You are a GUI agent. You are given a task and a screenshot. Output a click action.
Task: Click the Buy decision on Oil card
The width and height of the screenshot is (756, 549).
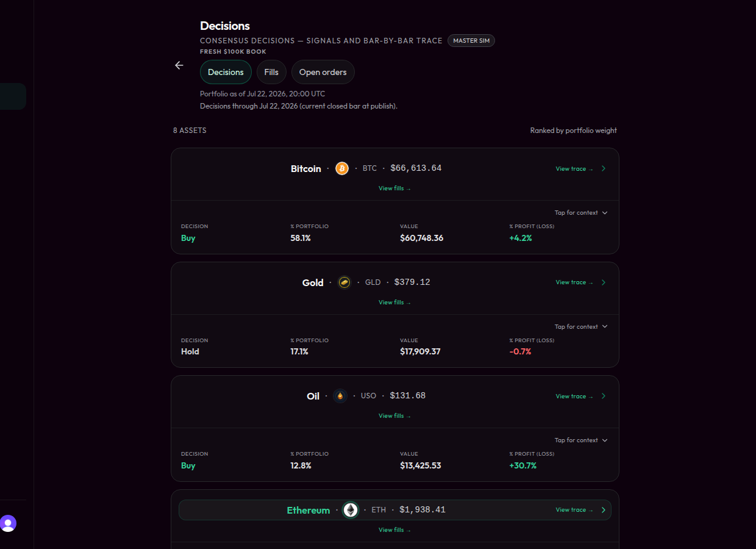point(188,465)
